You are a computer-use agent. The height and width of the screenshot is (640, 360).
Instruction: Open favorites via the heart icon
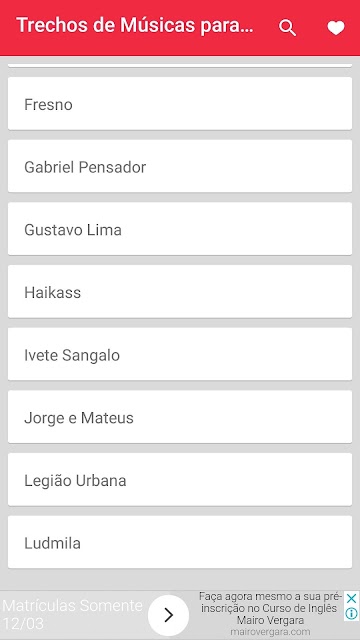[336, 28]
